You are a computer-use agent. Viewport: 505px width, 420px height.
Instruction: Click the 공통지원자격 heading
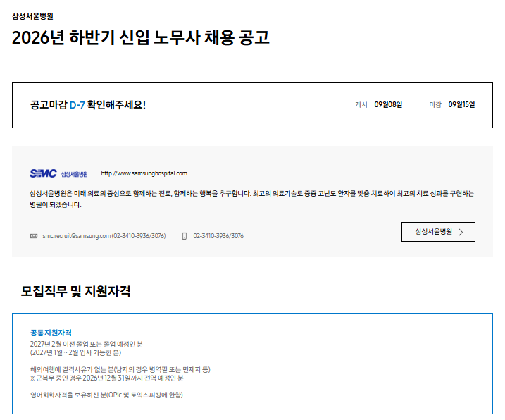coord(51,333)
